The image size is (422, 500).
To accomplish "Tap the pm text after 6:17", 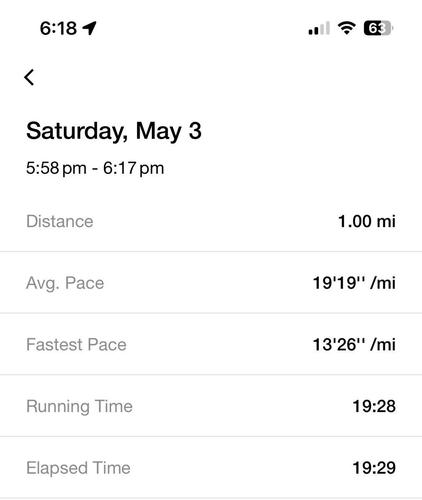I will click(x=152, y=169).
